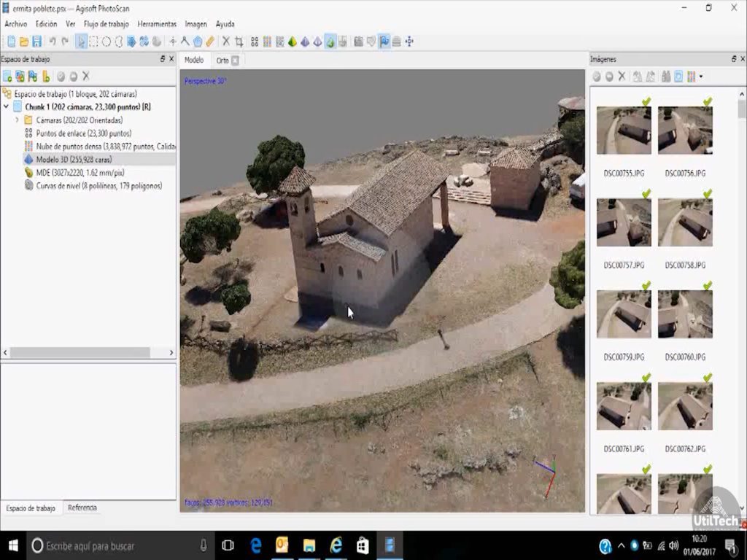The width and height of the screenshot is (747, 560).
Task: Collapse the Chunk 1 tree node
Action: [x=7, y=107]
